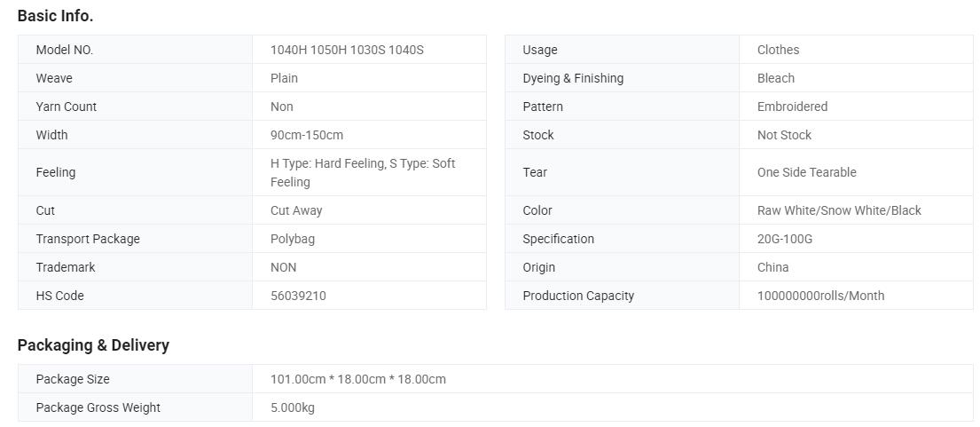Click the Dyeing & Finishing label

point(573,78)
